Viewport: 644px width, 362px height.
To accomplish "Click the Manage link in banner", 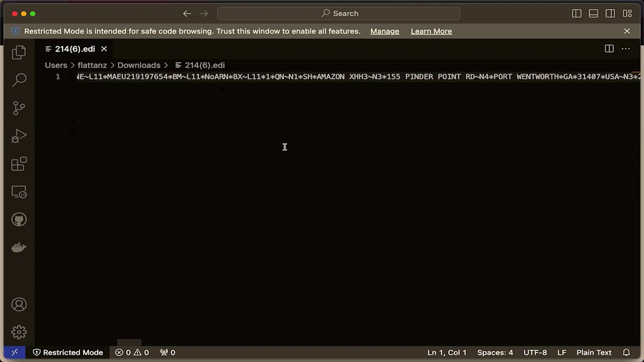I will tap(385, 31).
